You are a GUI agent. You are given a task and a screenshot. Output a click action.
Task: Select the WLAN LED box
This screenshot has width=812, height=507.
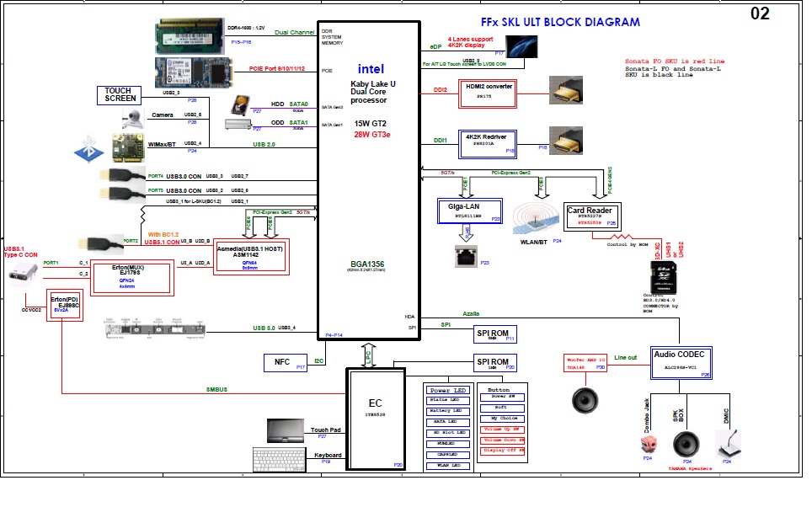pyautogui.click(x=448, y=466)
